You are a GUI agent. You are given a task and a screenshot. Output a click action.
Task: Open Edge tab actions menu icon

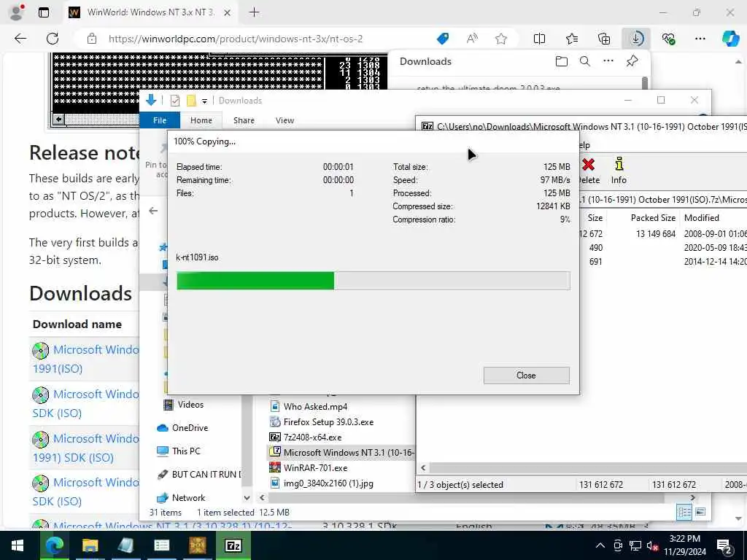click(43, 13)
